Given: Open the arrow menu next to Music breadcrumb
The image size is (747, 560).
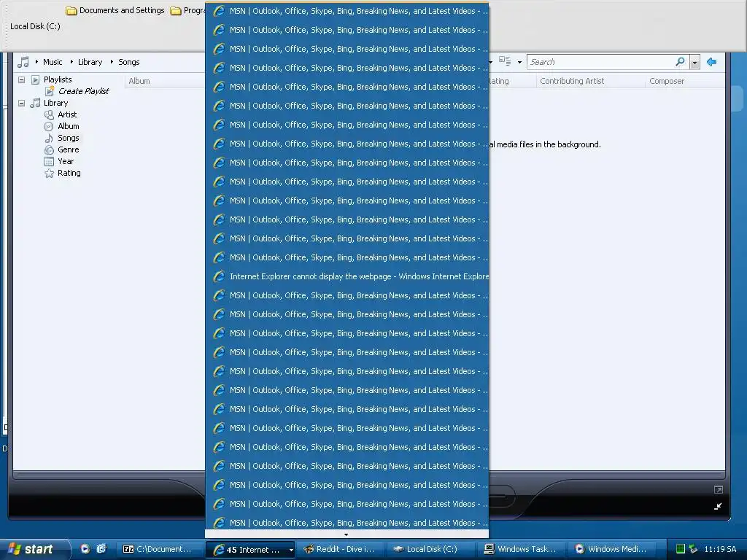Looking at the screenshot, I should click(x=36, y=62).
